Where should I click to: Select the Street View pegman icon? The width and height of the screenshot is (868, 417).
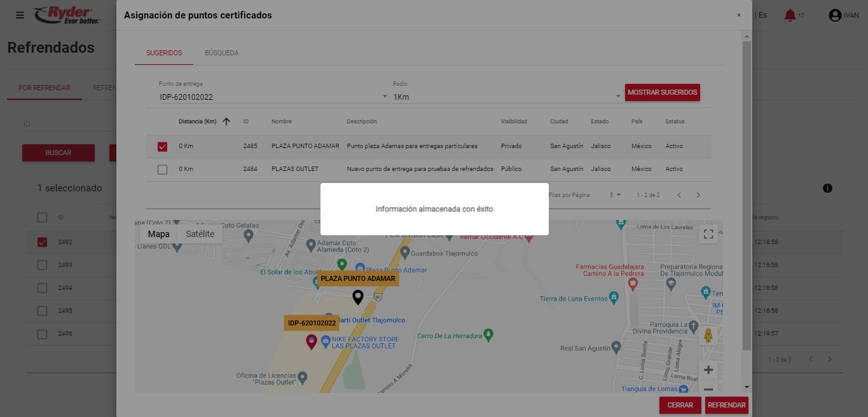click(708, 336)
